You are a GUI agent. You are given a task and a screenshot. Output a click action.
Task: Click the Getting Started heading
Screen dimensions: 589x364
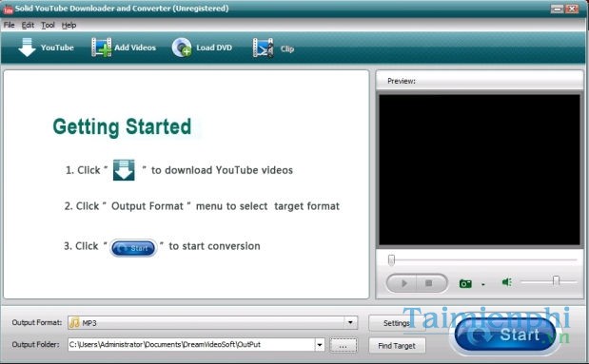(122, 127)
